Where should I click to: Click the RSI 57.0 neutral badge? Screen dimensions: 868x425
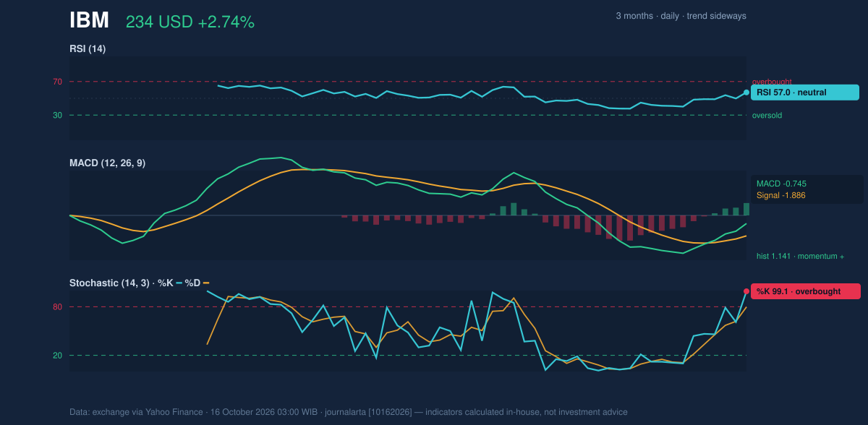(805, 93)
